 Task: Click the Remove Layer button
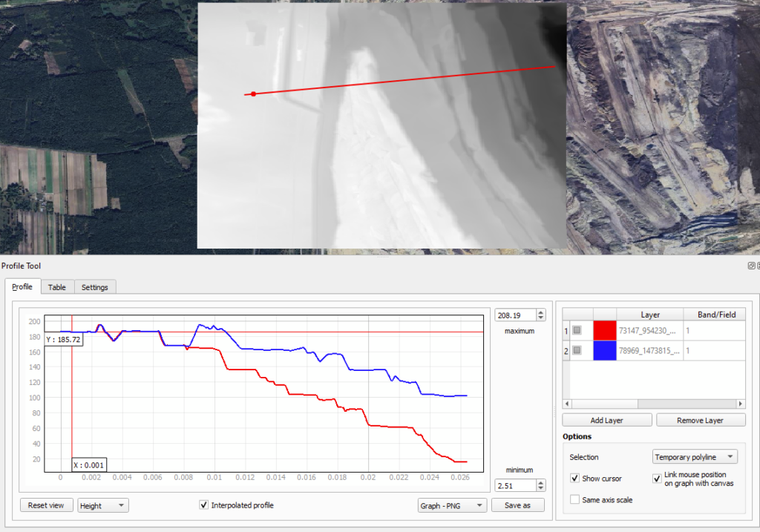pos(701,420)
